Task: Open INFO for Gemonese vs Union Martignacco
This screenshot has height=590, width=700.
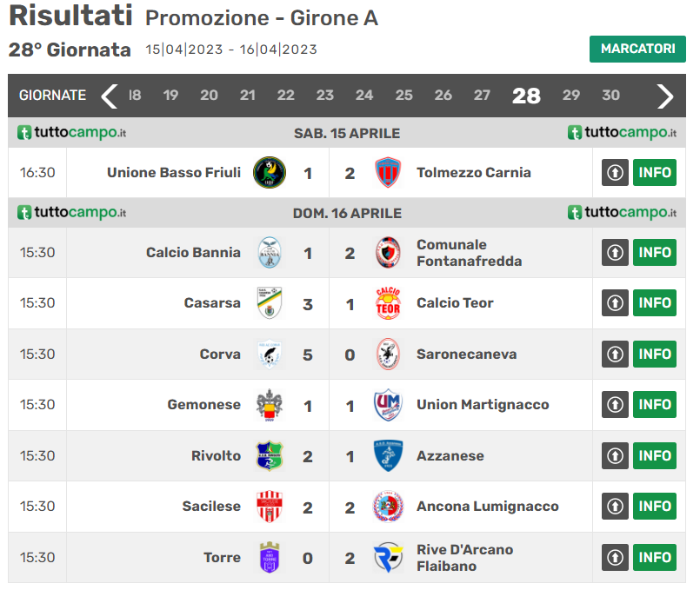Action: tap(655, 405)
